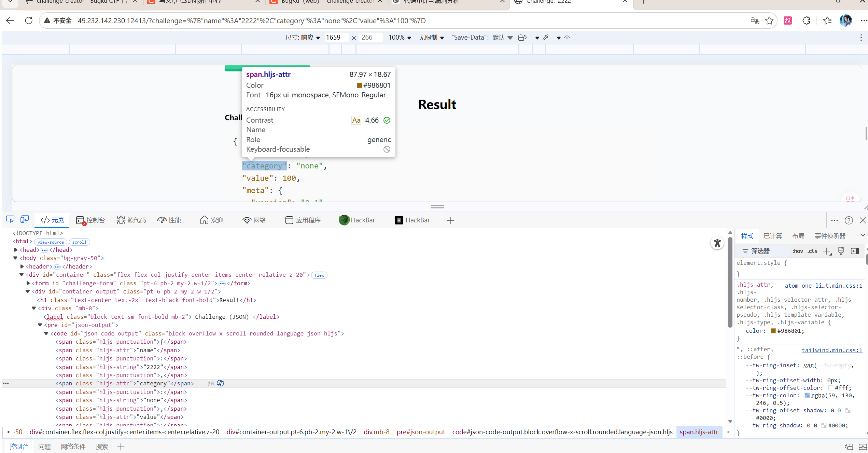Open the paintbrush rendering options in Styles
Screen dimensions: 868x453
click(x=841, y=251)
